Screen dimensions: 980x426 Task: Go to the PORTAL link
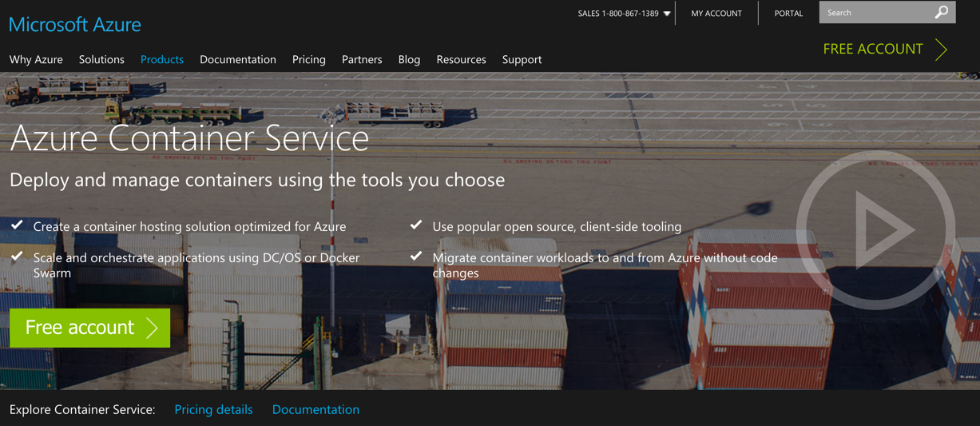coord(788,14)
